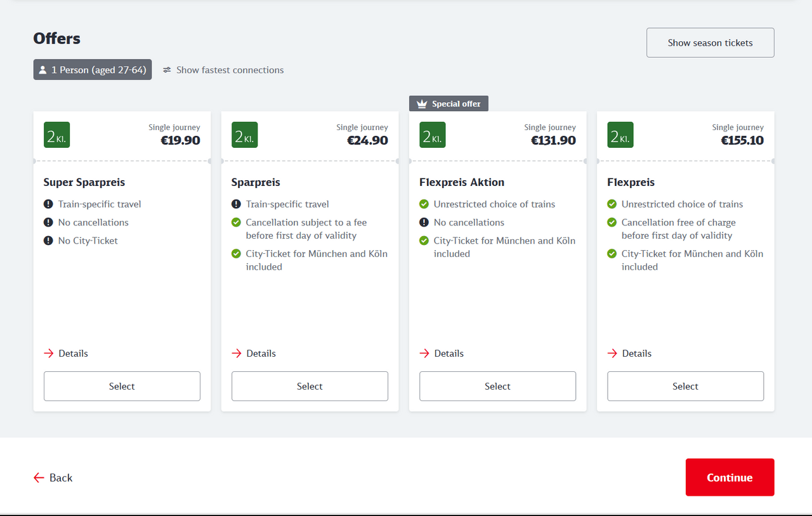812x516 pixels.
Task: Click the Super Sparpreis title
Action: coord(84,182)
